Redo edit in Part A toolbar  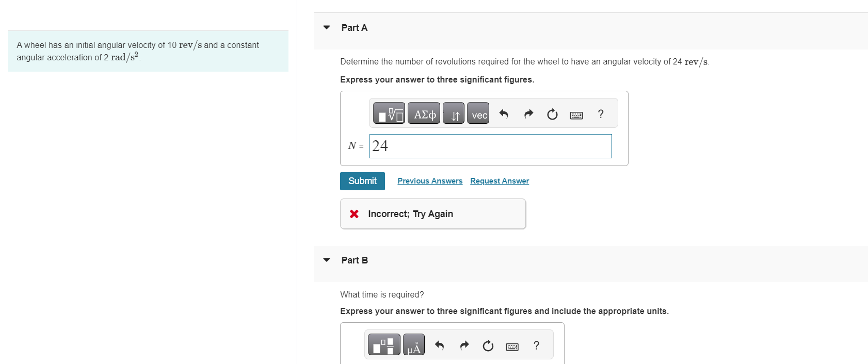pos(528,114)
